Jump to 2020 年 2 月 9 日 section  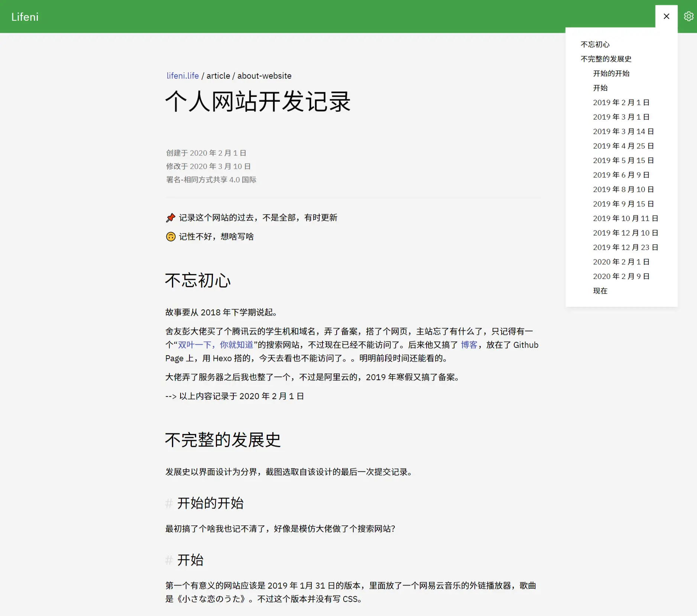click(621, 276)
